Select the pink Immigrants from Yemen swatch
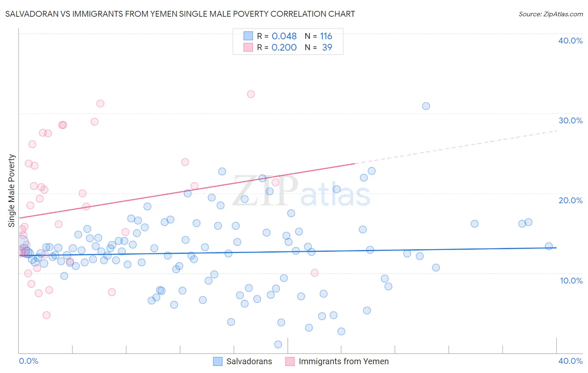 (x=290, y=361)
